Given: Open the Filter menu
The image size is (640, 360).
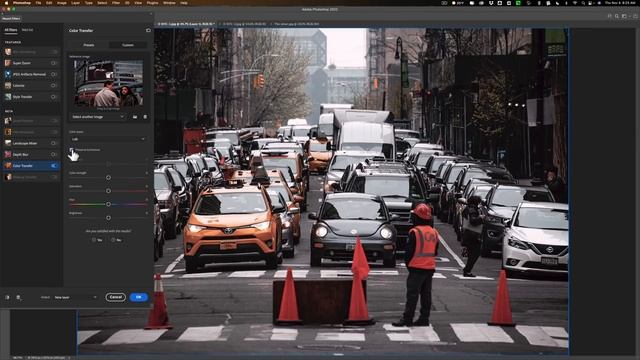Looking at the screenshot, I should tap(116, 3).
